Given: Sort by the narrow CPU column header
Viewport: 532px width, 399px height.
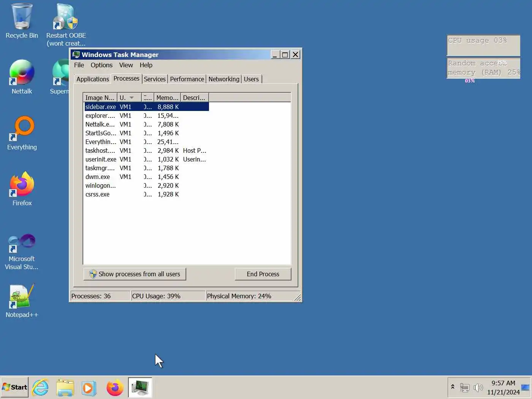Looking at the screenshot, I should [147, 98].
